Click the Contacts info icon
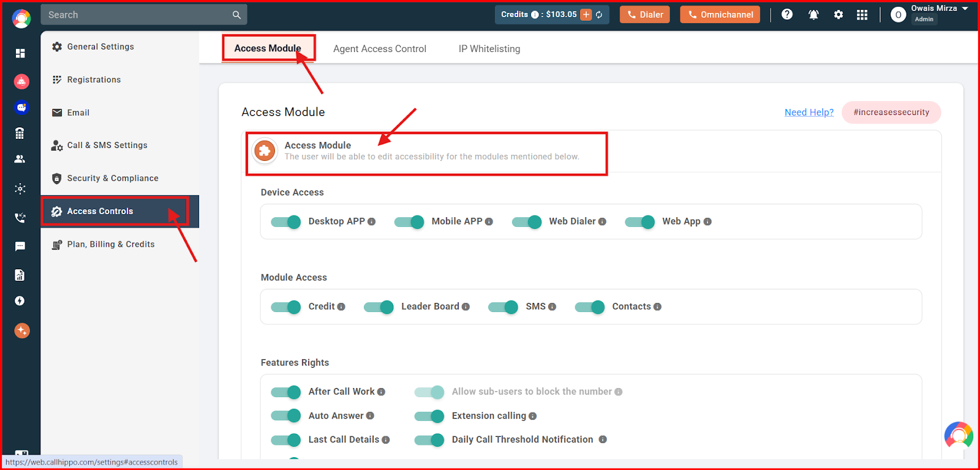The width and height of the screenshot is (980, 470). tap(657, 307)
